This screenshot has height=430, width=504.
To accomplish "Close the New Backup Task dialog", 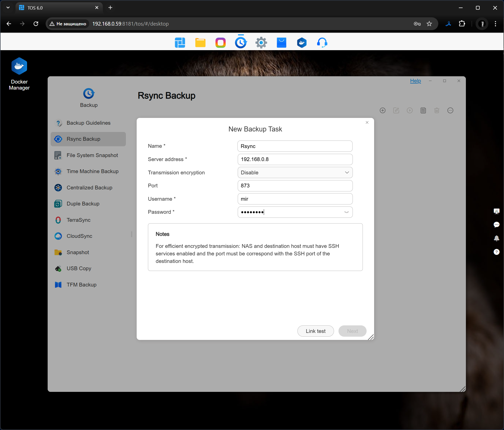I will pyautogui.click(x=367, y=122).
